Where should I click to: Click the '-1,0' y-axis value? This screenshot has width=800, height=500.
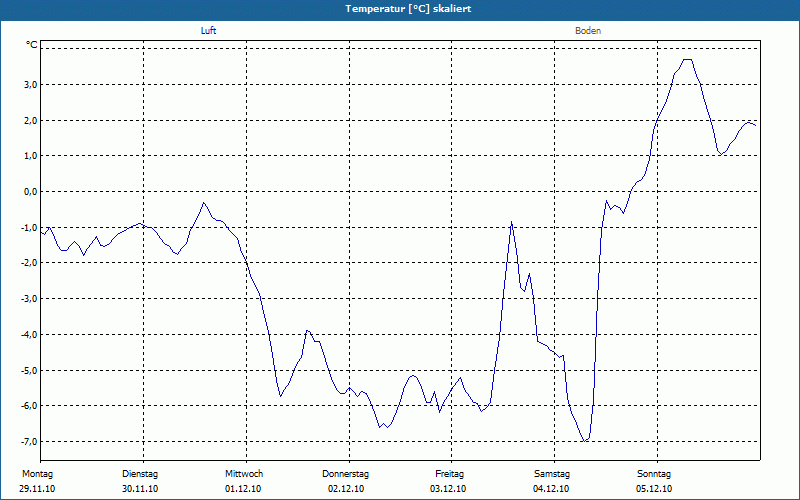pyautogui.click(x=30, y=228)
